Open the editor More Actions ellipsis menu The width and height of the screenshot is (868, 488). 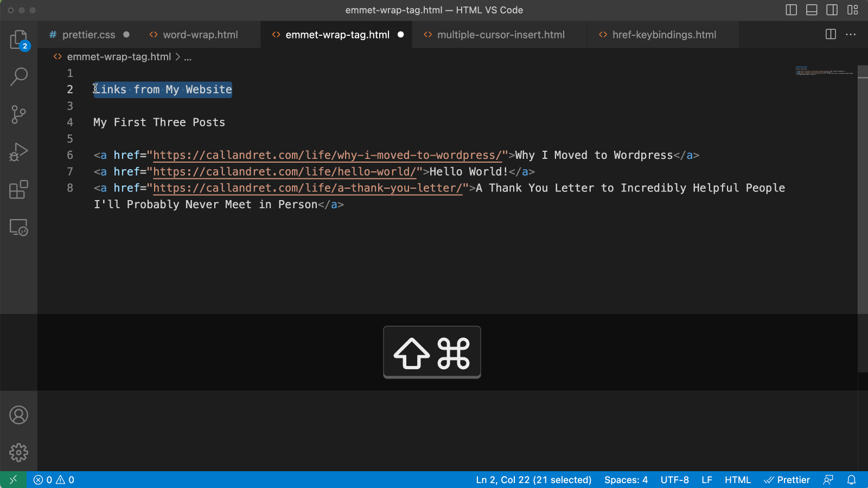point(851,34)
